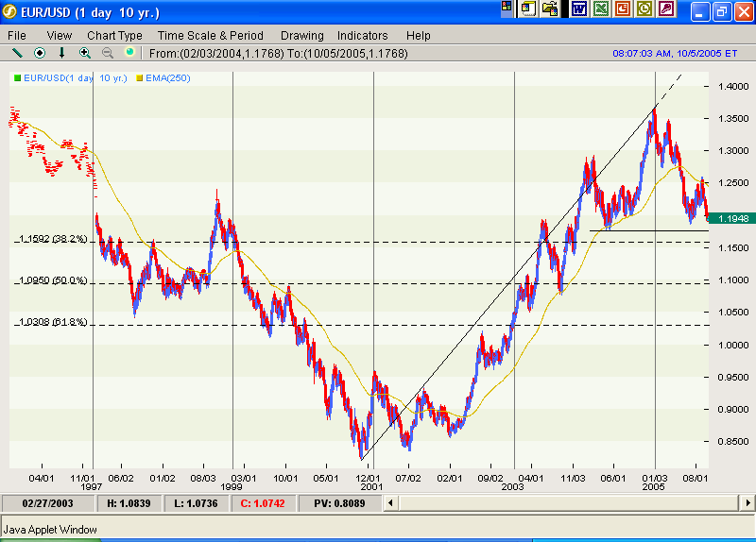The height and width of the screenshot is (542, 756).
Task: Zoom in with the magnifier plus icon
Action: 85,53
